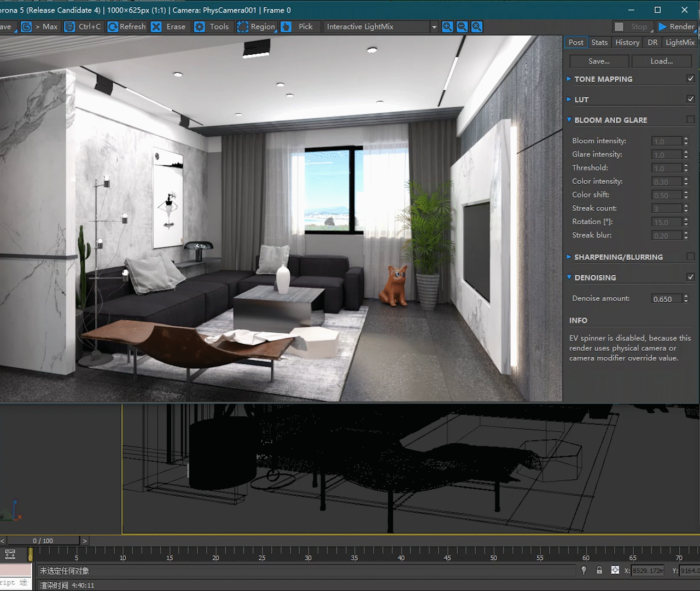Click the "TONE MAPPING" section title
The width and height of the screenshot is (700, 591).
pyautogui.click(x=603, y=79)
